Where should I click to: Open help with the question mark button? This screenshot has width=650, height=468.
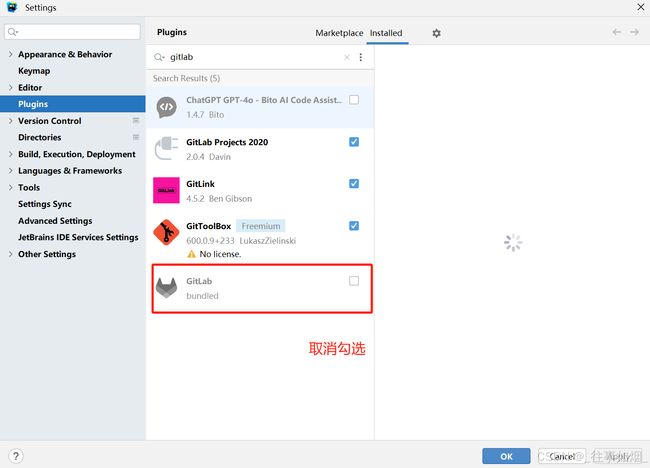(16, 456)
